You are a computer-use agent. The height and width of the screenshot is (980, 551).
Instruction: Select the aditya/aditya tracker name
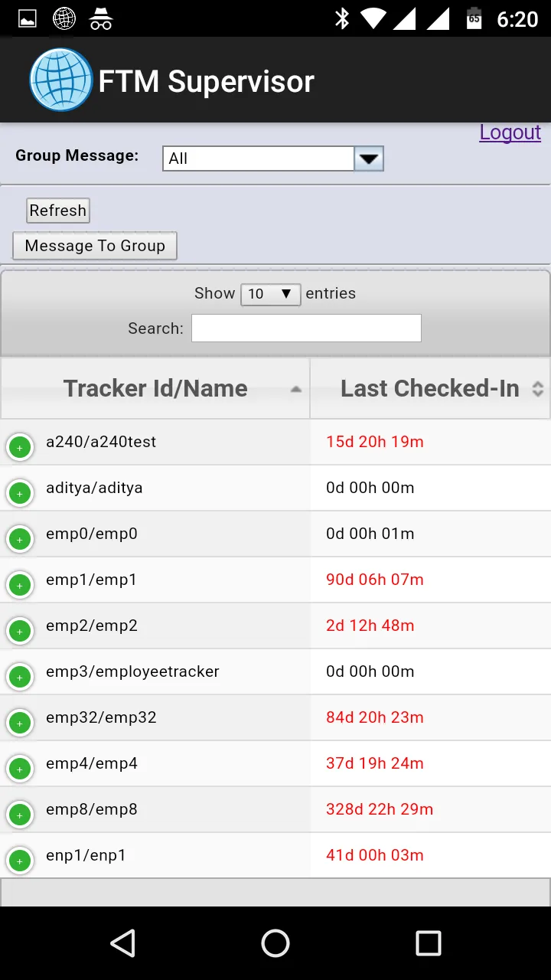point(94,488)
